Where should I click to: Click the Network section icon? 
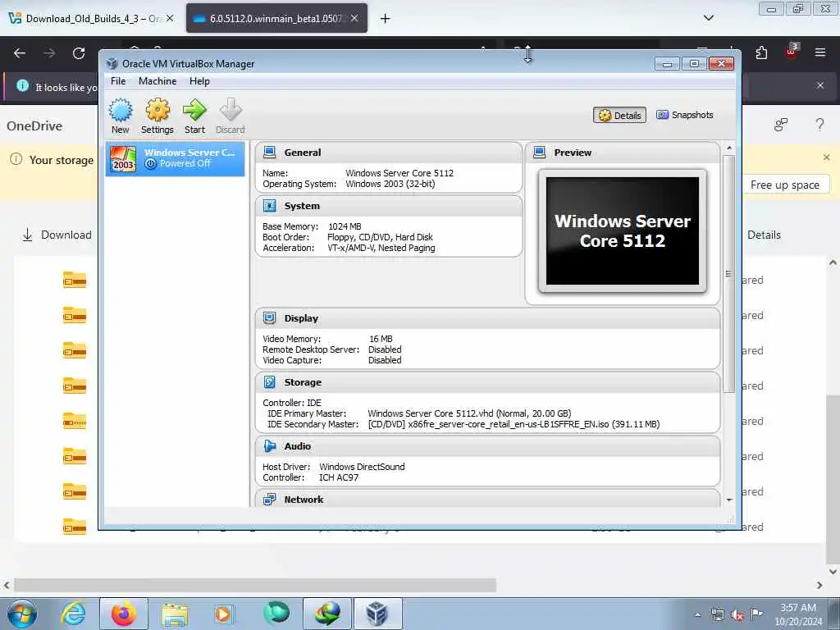pyautogui.click(x=269, y=500)
